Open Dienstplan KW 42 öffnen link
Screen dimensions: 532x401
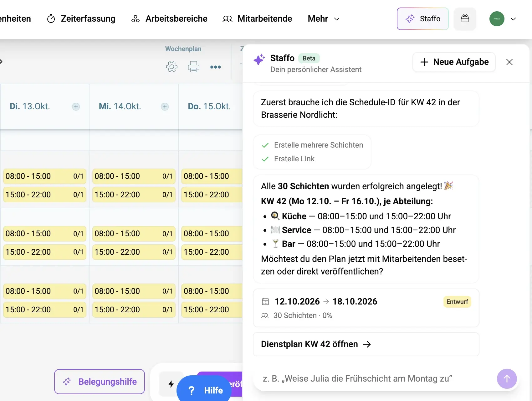tap(366, 344)
